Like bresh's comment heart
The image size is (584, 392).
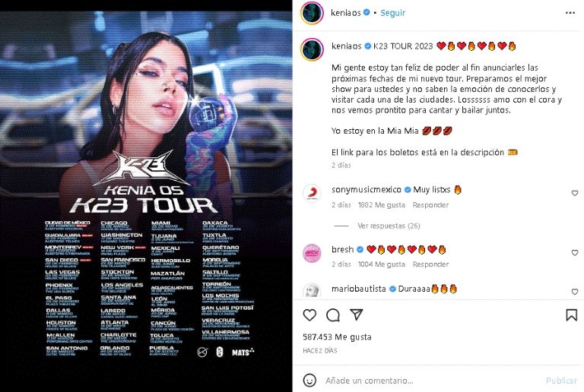pyautogui.click(x=575, y=252)
